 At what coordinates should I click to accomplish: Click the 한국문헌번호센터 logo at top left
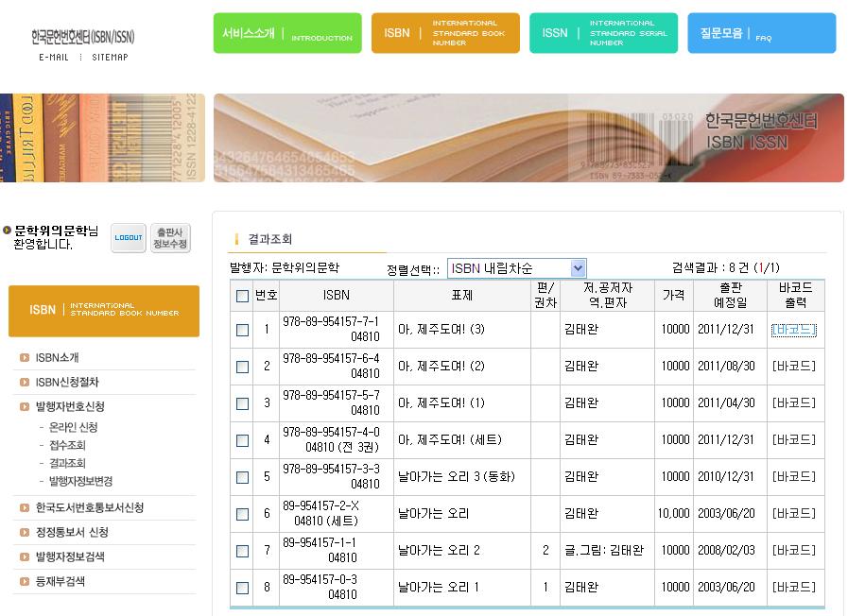pos(83,37)
